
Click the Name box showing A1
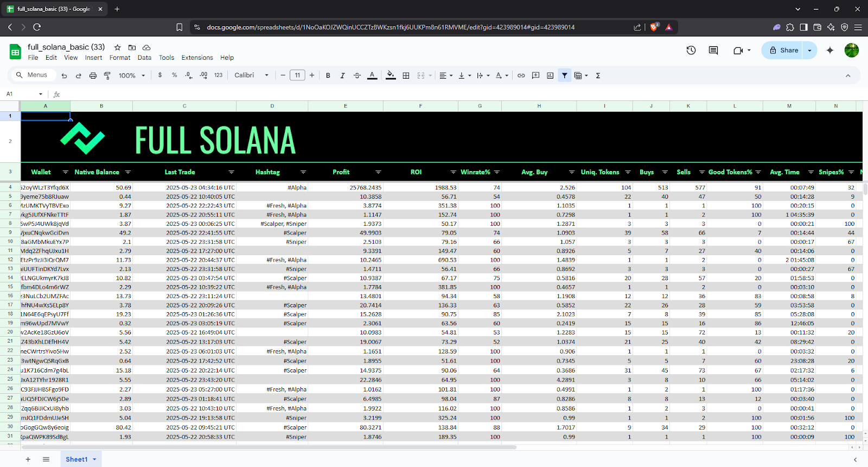coord(24,94)
